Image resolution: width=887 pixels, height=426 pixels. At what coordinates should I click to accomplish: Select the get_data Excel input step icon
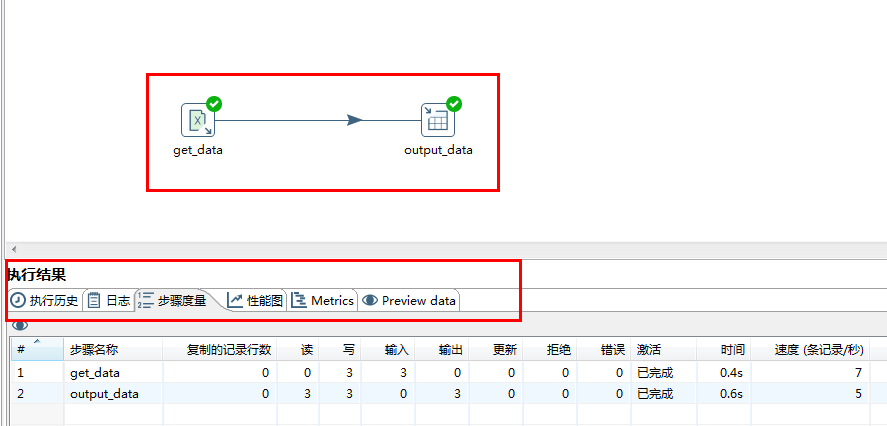coord(198,120)
